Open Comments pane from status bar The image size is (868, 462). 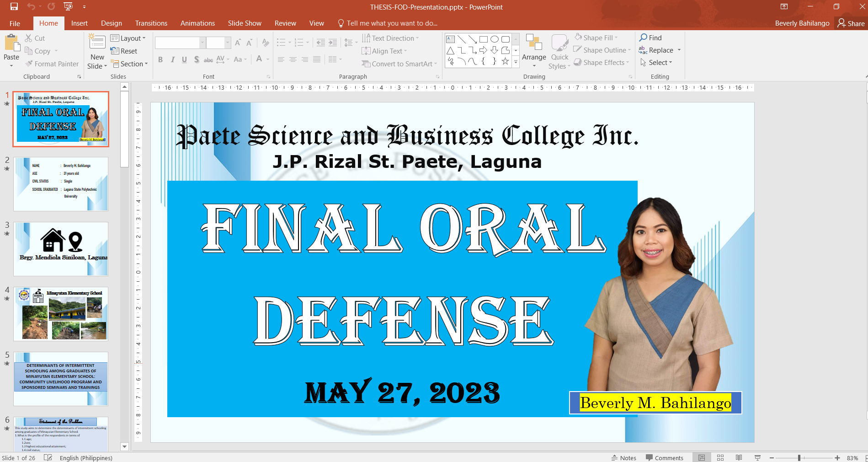(664, 458)
